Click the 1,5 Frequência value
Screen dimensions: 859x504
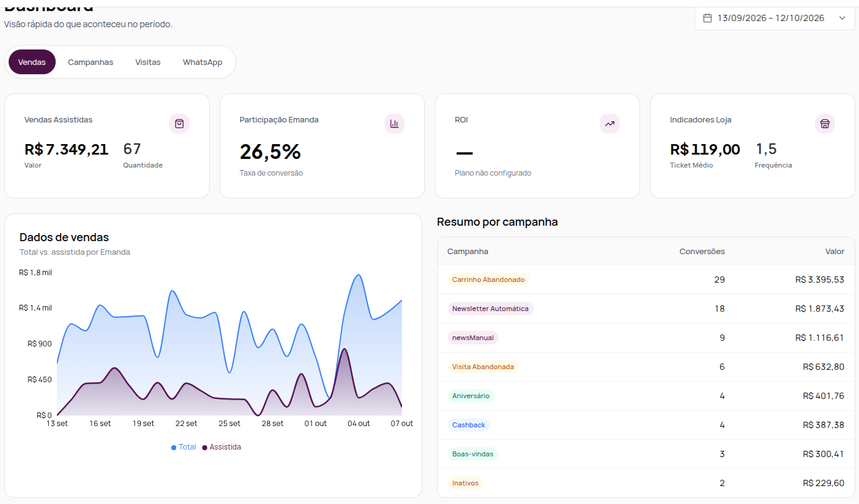(x=766, y=149)
